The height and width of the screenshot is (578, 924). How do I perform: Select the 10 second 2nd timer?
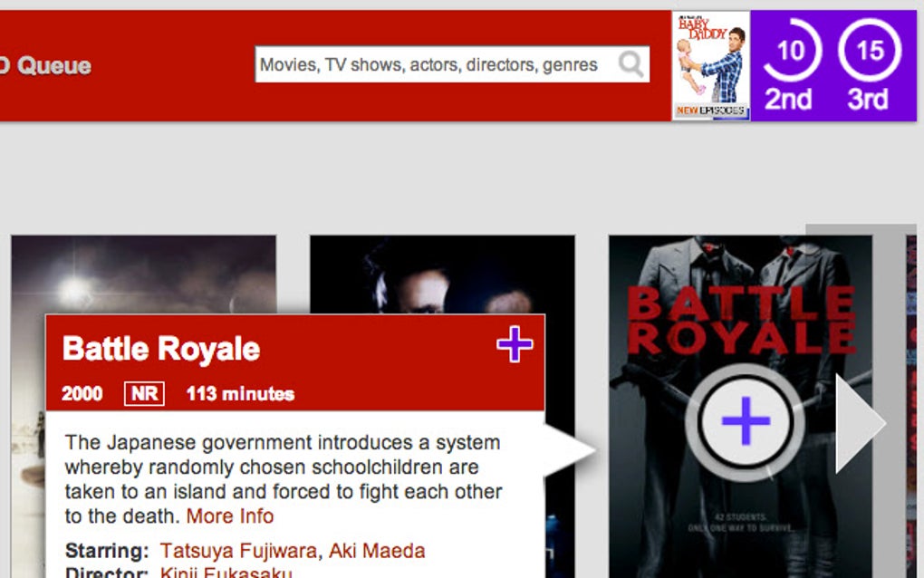click(790, 66)
